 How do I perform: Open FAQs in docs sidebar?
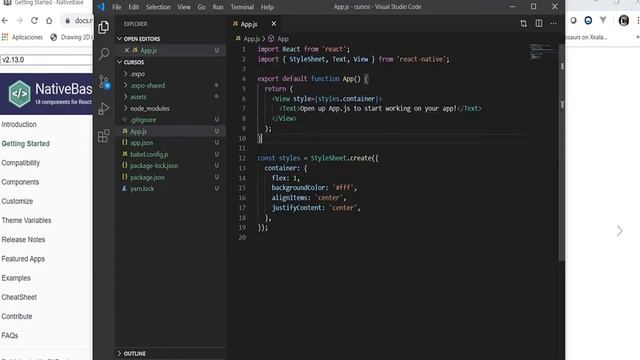tap(10, 336)
